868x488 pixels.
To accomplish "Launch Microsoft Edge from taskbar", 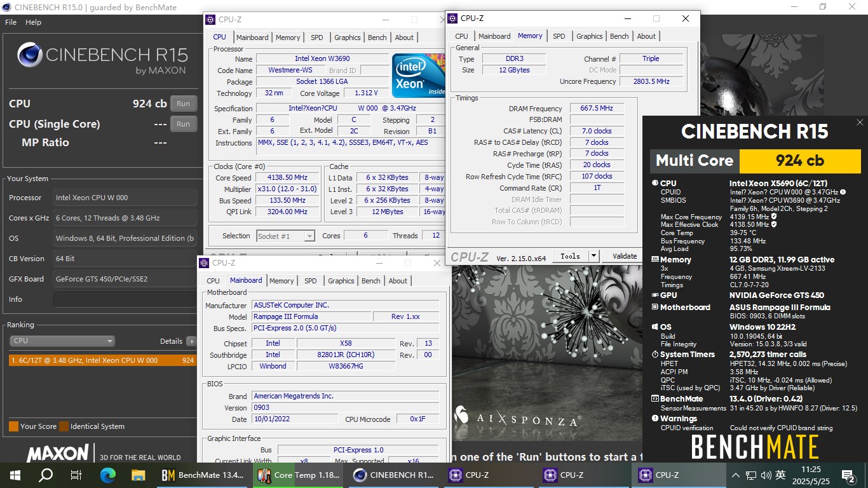I will pos(107,475).
